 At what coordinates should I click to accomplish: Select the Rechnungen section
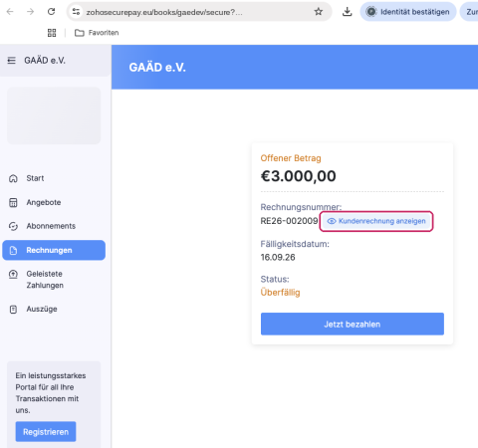(54, 250)
